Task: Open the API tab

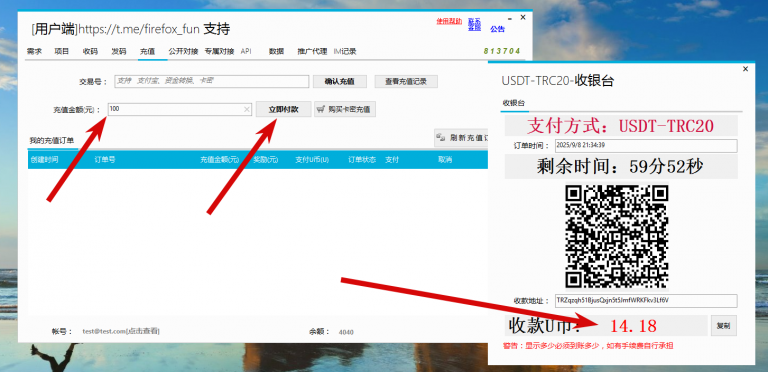Action: pyautogui.click(x=246, y=51)
